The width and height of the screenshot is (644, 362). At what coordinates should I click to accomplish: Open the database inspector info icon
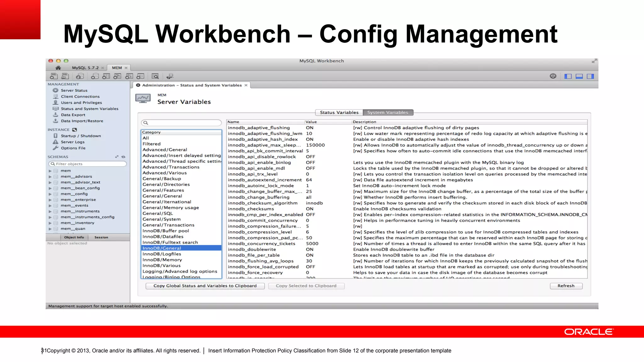[x=80, y=76]
